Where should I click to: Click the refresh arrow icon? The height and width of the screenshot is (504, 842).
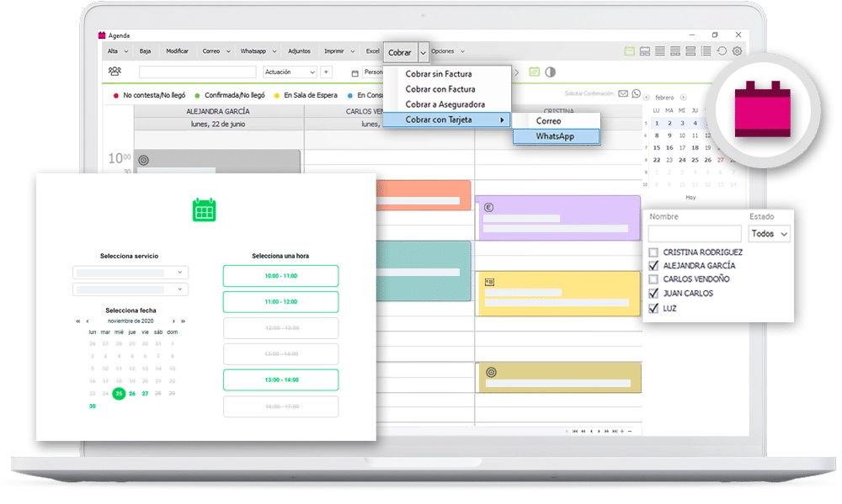722,51
